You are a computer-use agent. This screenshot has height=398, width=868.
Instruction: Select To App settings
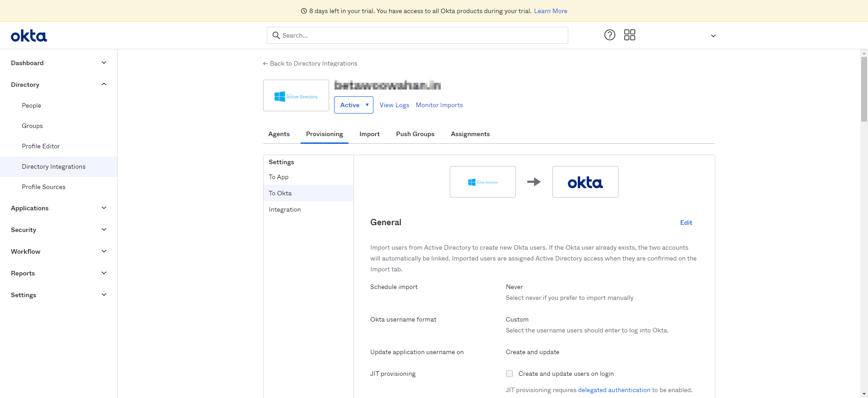point(308,177)
